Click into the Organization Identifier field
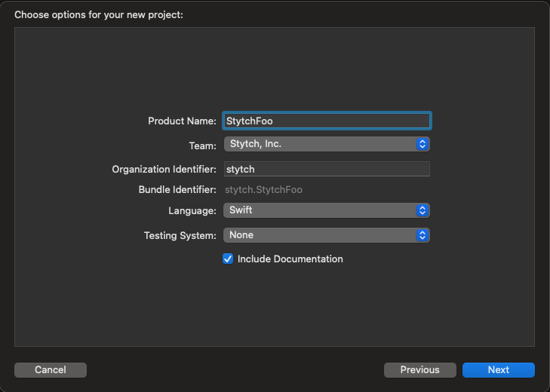Screen dimensions: 550x392 tap(326, 169)
